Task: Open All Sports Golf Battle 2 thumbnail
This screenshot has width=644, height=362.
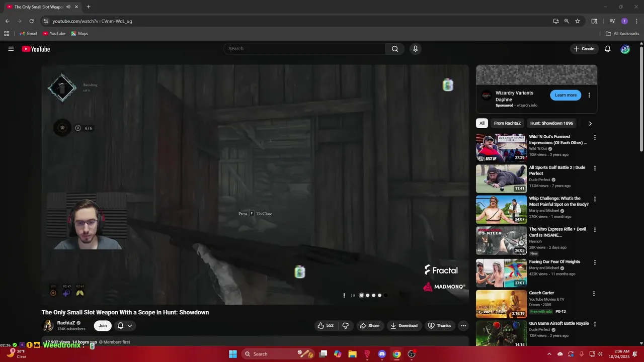Action: click(501, 178)
